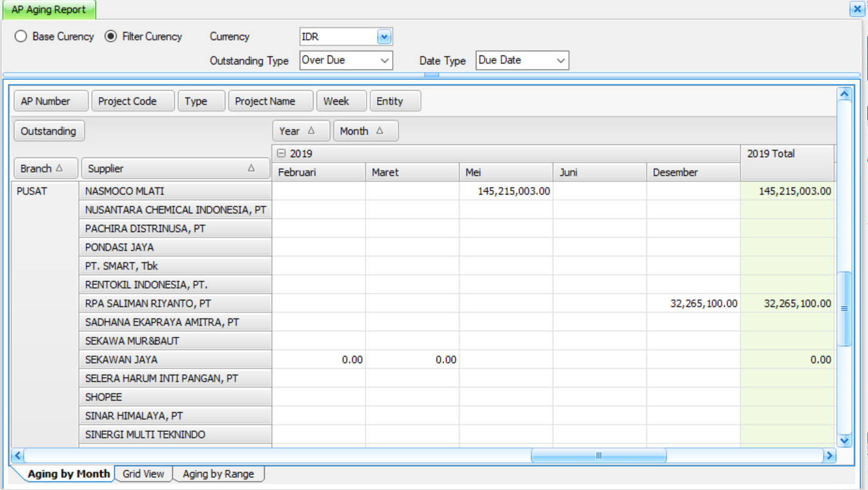Select the AP Aging Report tab
Screen dimensions: 868x490
(x=49, y=9)
